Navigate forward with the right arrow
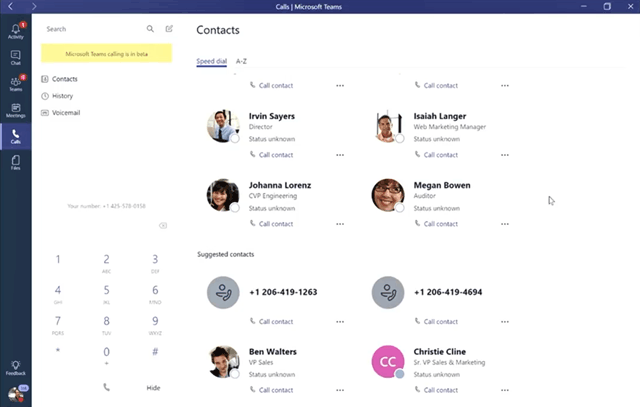 (x=34, y=6)
